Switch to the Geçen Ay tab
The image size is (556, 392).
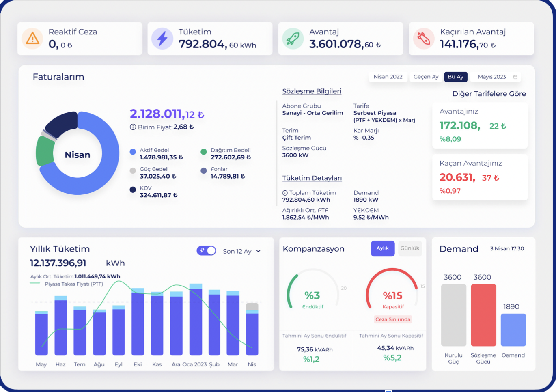click(x=425, y=77)
